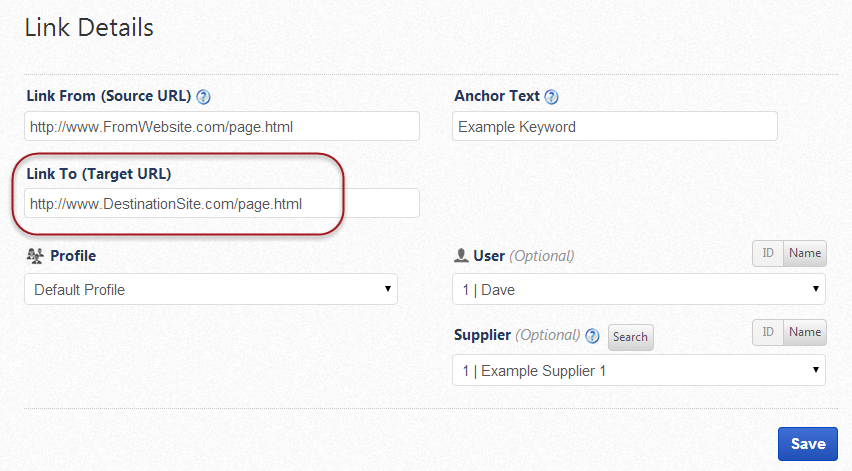Click into the Anchor Text field
This screenshot has width=852, height=471.
point(615,127)
